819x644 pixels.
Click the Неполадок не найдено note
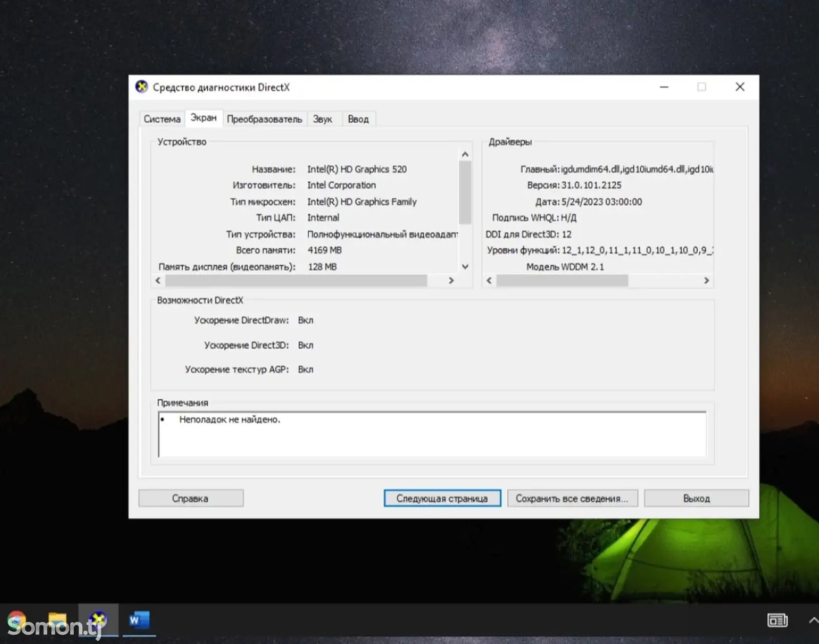230,419
